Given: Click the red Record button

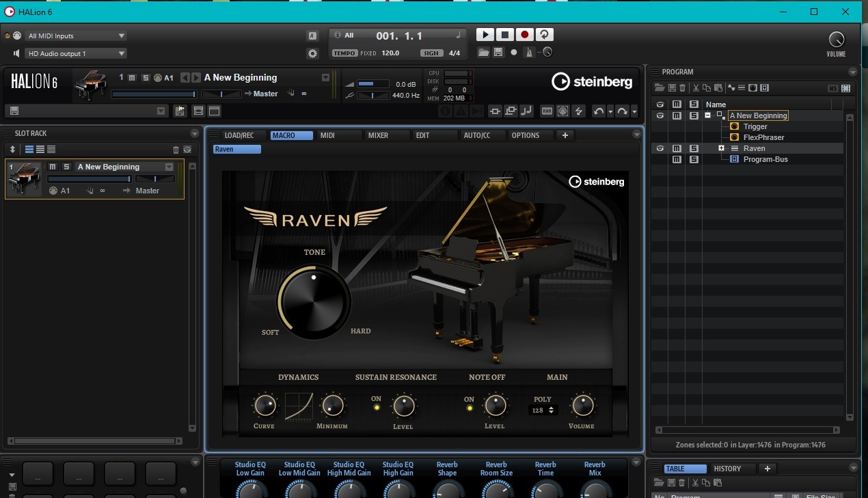Looking at the screenshot, I should coord(524,35).
